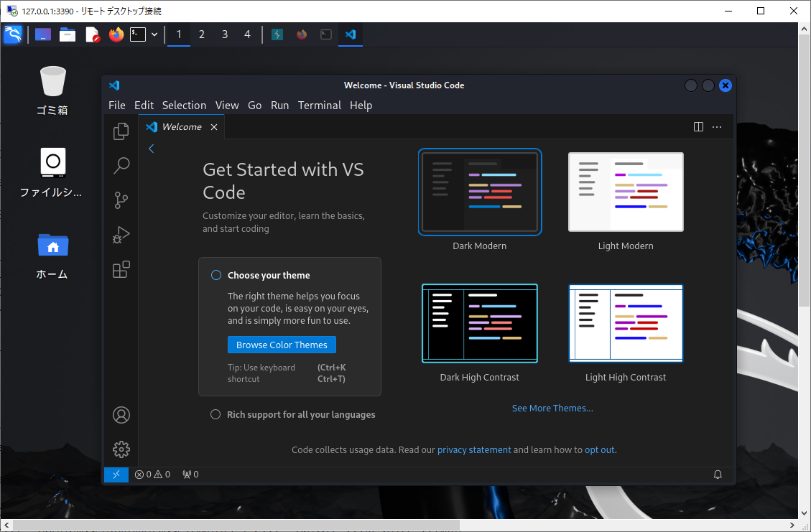Close the Welcome tab

point(213,127)
